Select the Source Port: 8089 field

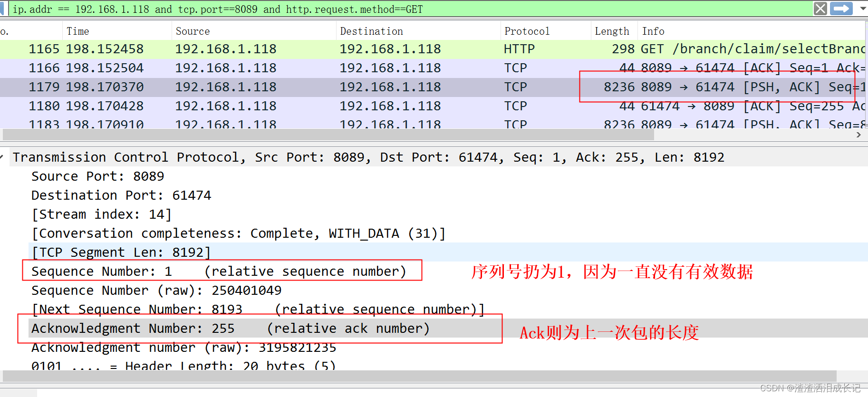(x=97, y=176)
